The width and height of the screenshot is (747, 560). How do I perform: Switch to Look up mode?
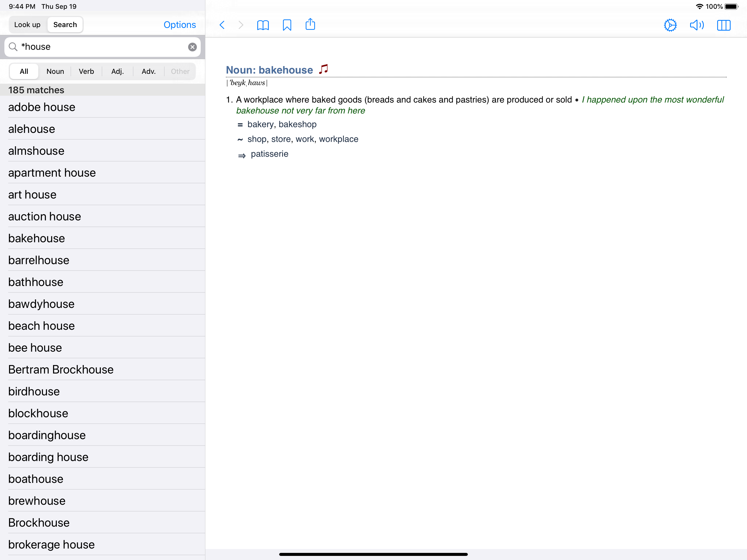(27, 25)
